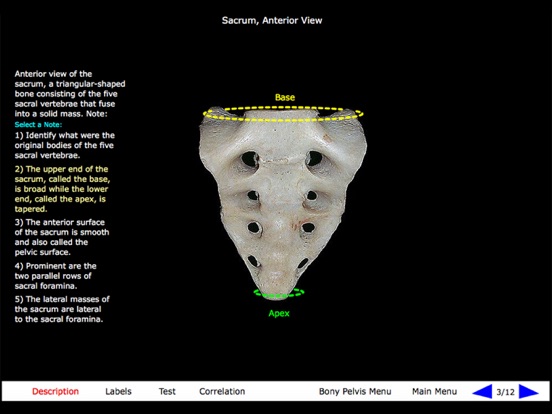Click the sacrum bone image
552x414 pixels.
pos(283,203)
